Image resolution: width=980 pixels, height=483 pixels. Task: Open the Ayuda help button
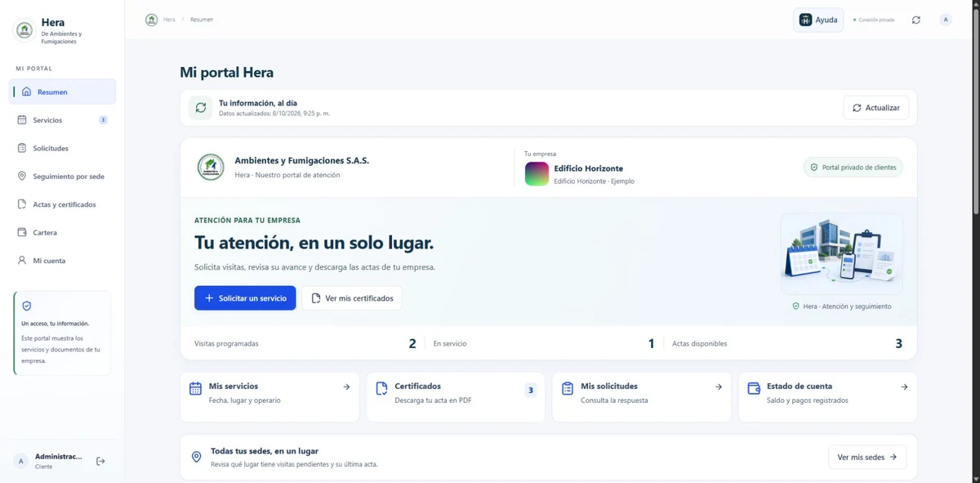pos(818,20)
